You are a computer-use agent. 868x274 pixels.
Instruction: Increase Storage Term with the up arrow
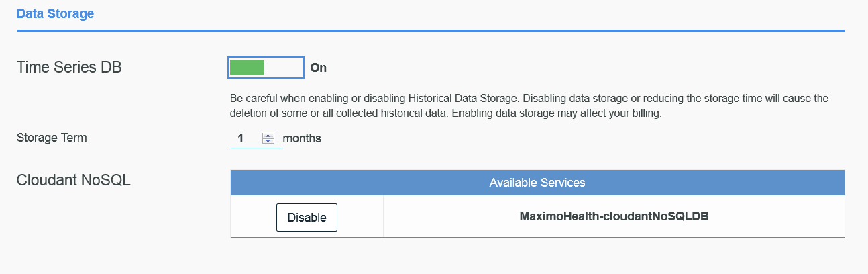click(x=268, y=136)
